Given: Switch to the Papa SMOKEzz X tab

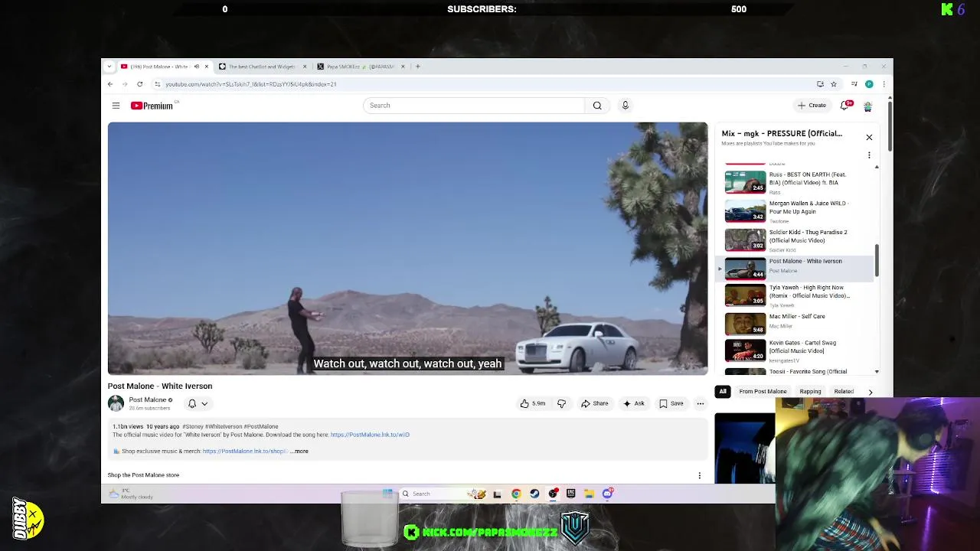Looking at the screenshot, I should [360, 67].
